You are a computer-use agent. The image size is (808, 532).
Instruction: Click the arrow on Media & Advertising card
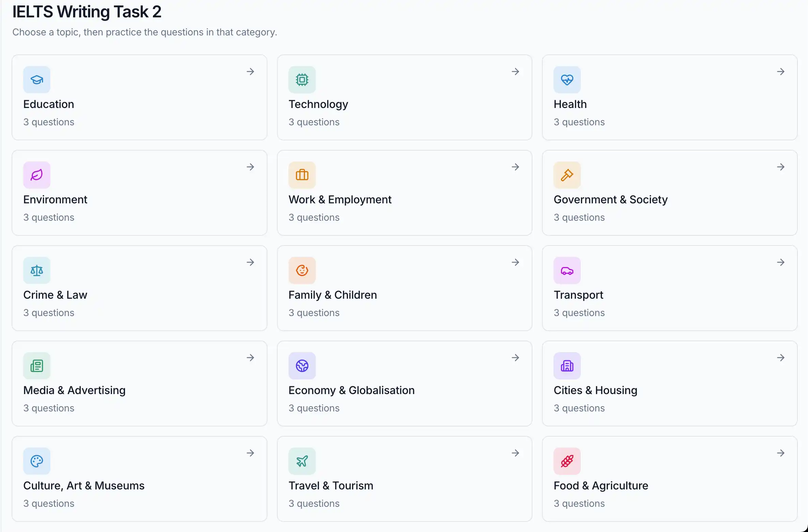(250, 358)
